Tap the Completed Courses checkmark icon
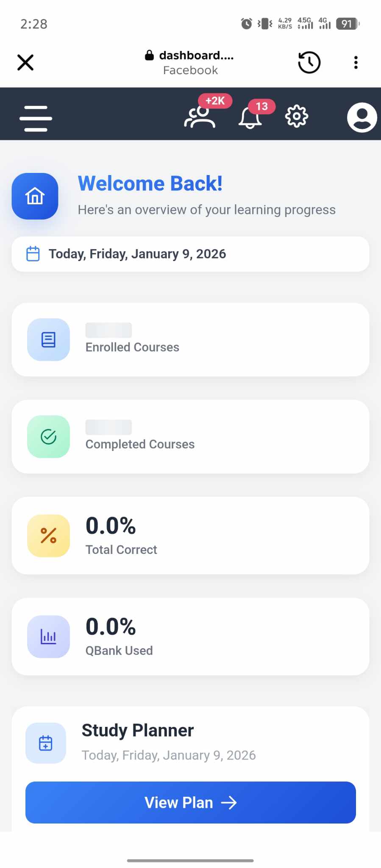Viewport: 381px width, 868px height. pos(48,437)
